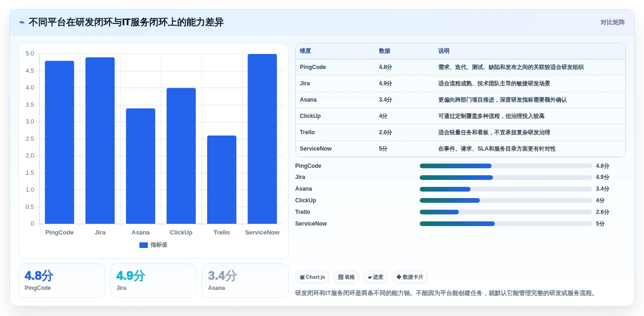Click description 适合流程成熟、技术团队主导的敏捷研发场景
644x316 pixels.
[494, 83]
